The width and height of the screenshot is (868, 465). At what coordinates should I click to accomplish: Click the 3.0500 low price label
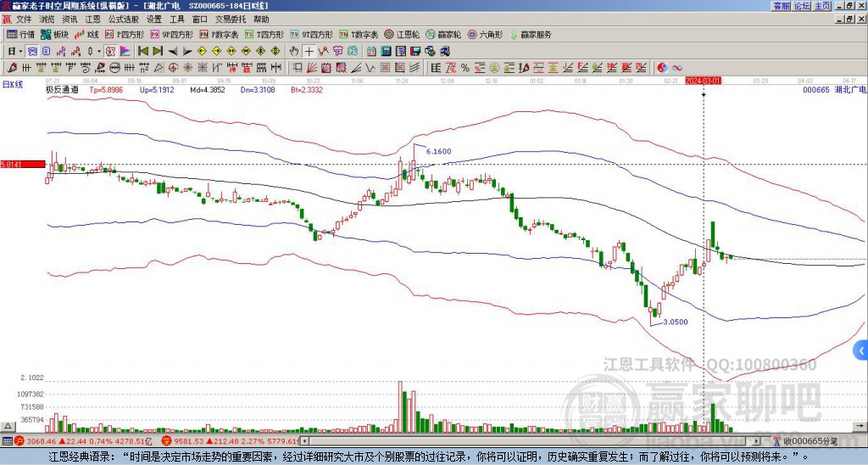[676, 322]
